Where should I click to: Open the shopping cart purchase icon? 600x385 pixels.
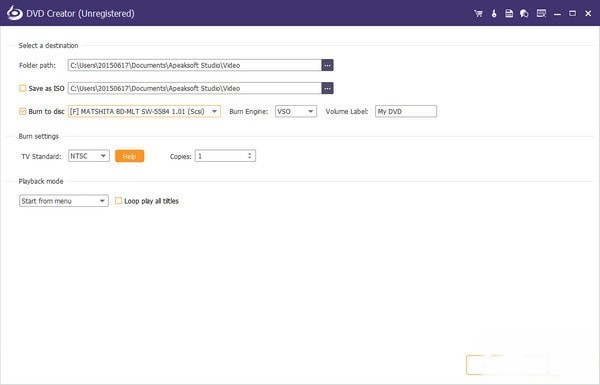coord(478,14)
